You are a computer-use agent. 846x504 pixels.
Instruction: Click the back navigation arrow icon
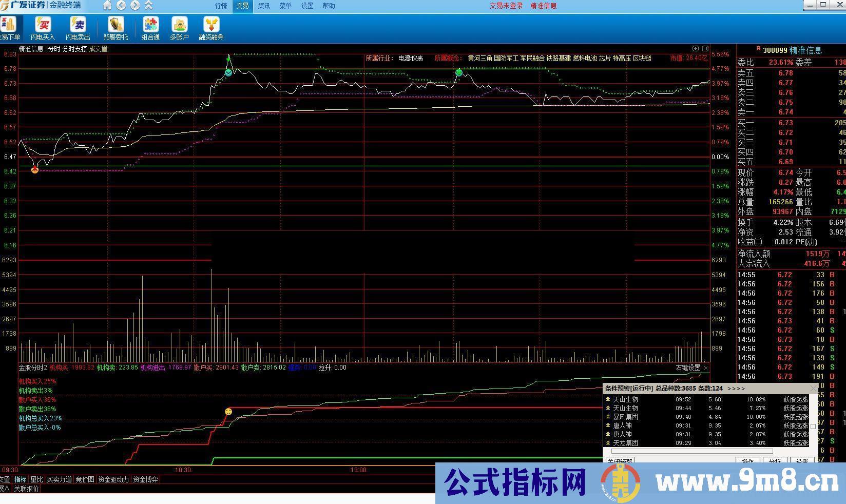(x=120, y=6)
